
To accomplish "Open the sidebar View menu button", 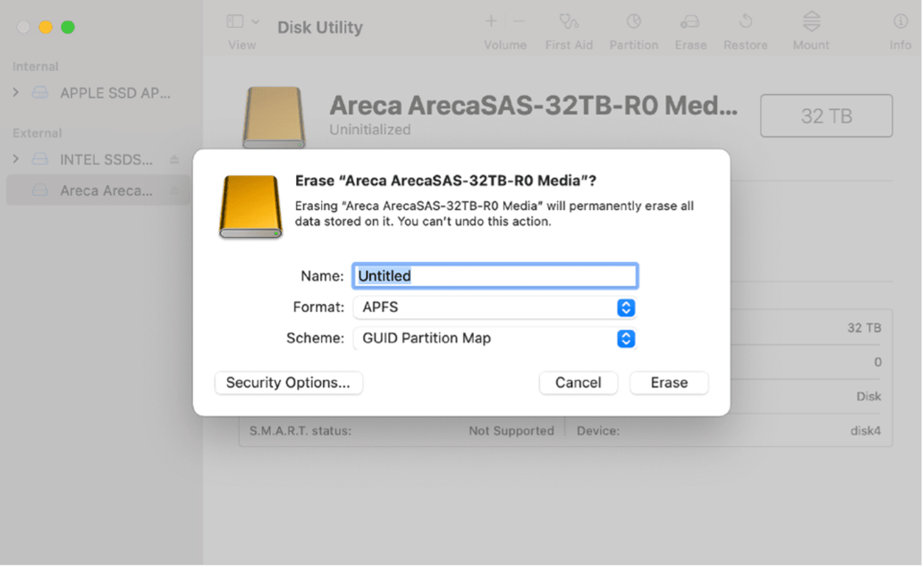I will [242, 22].
